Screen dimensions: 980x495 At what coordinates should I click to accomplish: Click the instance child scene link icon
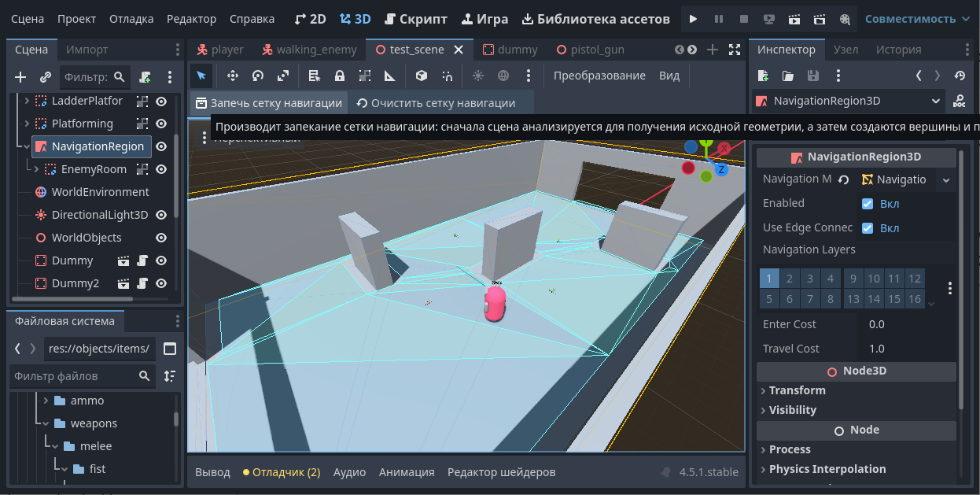point(46,77)
